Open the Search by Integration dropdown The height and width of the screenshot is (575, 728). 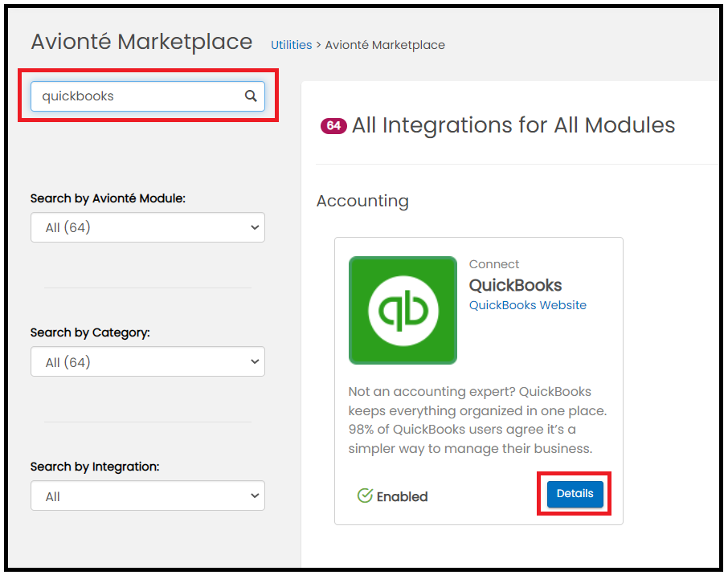tap(148, 495)
